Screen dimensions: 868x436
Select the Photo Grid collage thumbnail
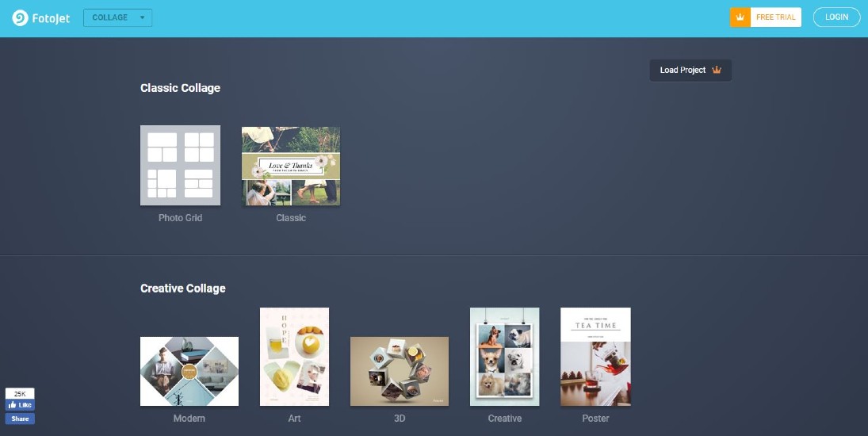coord(181,166)
